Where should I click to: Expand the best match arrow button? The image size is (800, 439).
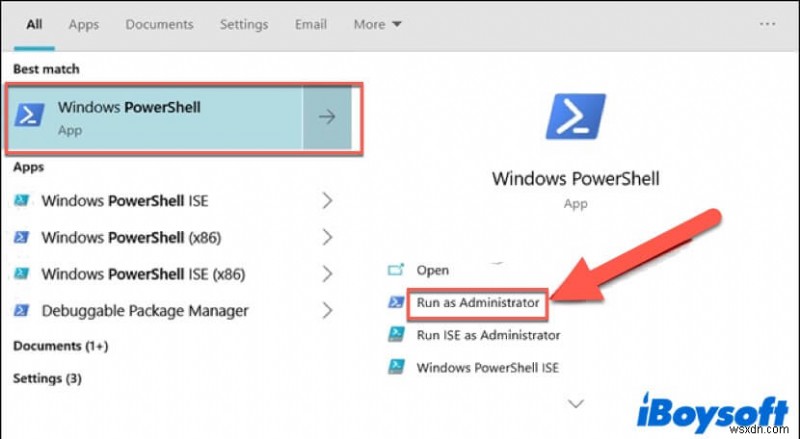(327, 117)
